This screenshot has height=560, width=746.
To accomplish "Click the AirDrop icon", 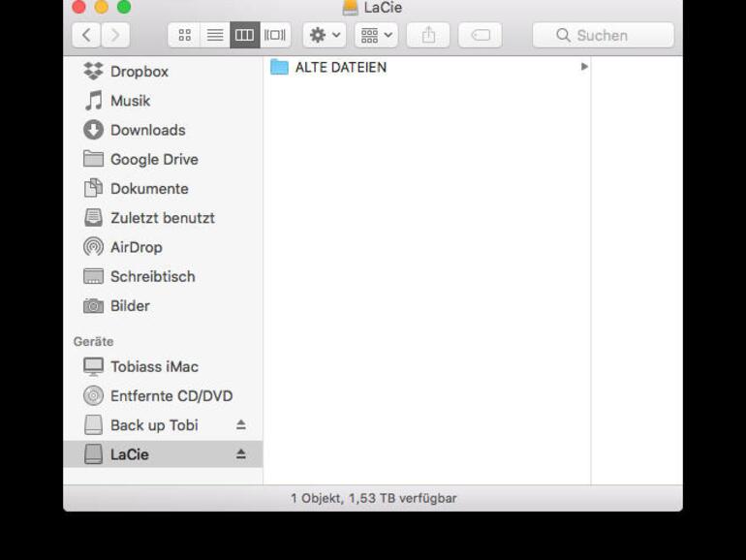I will click(x=93, y=247).
